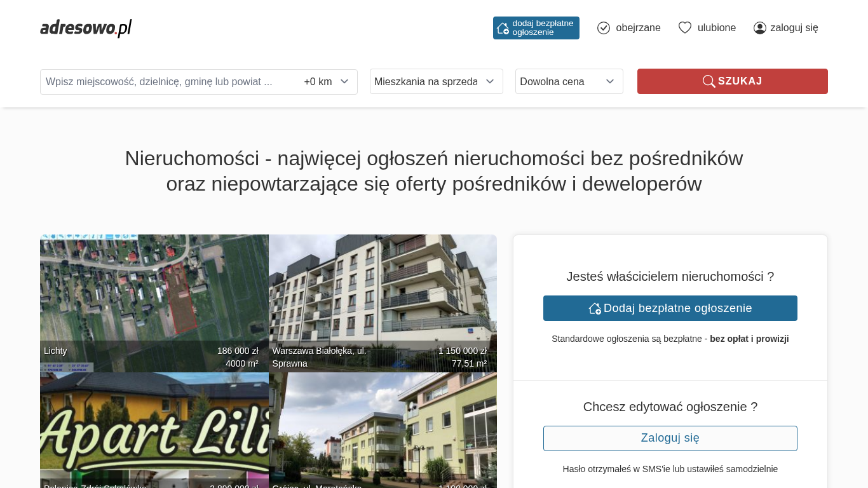Screen dimensions: 868x488
Task: Open the green apartment building listing thumbnail
Action: click(383, 430)
